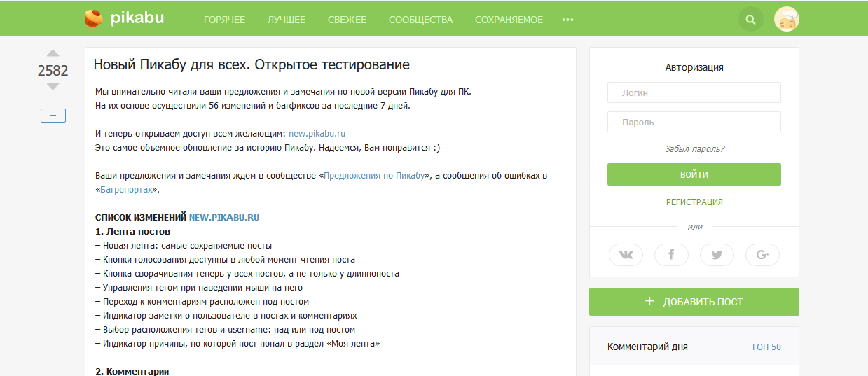Sign in with the Facebook icon

[671, 255]
